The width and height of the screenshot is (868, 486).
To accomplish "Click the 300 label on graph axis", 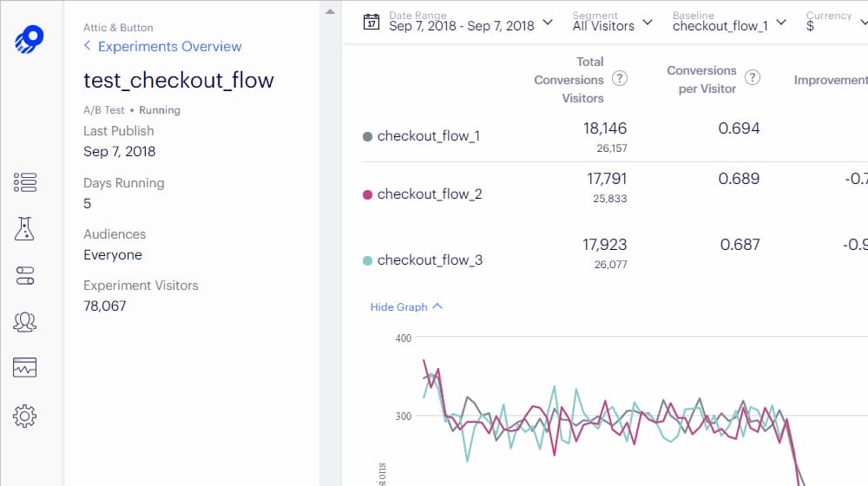I will pyautogui.click(x=403, y=417).
